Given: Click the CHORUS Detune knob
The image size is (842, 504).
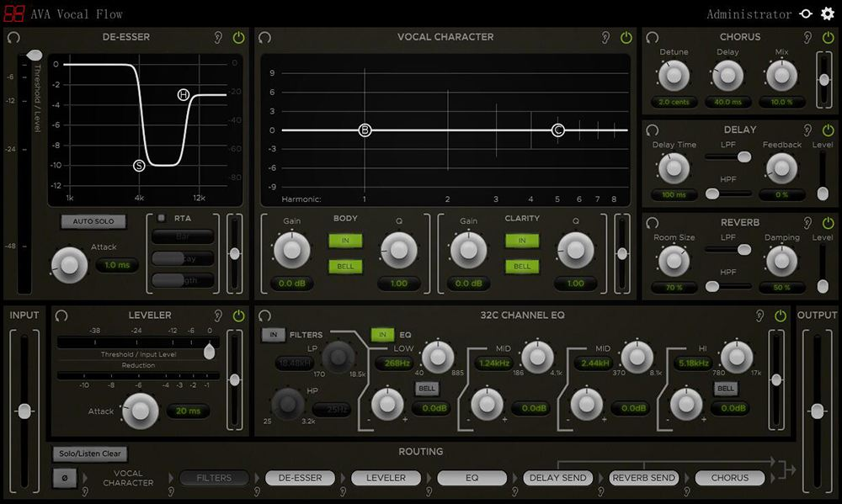Looking at the screenshot, I should click(x=674, y=76).
